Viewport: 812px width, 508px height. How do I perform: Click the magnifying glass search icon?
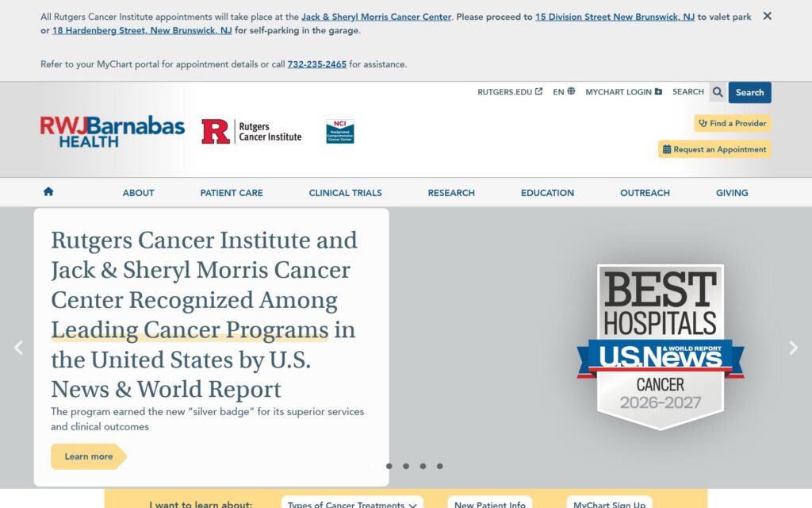click(717, 92)
